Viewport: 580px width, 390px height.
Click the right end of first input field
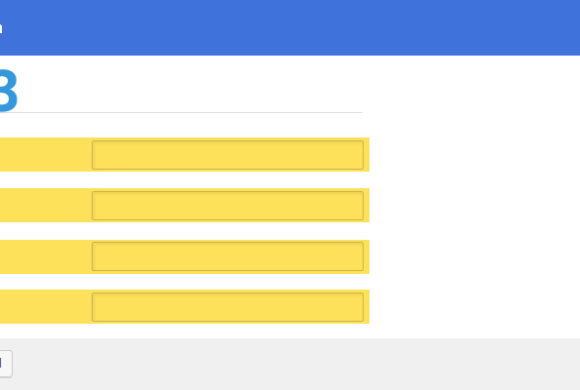(x=357, y=155)
